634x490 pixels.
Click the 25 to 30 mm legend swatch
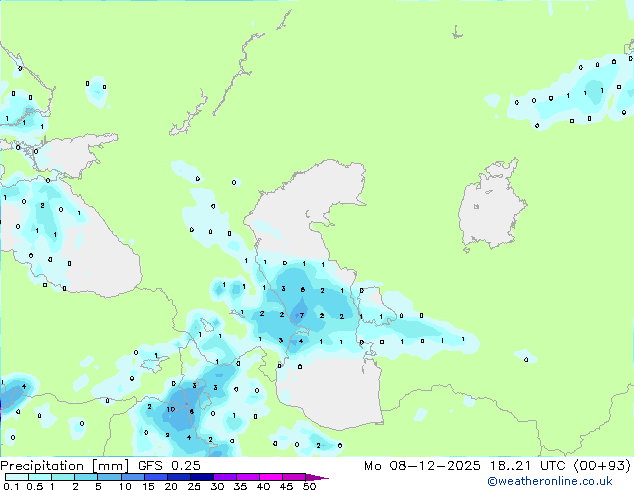coord(202,477)
